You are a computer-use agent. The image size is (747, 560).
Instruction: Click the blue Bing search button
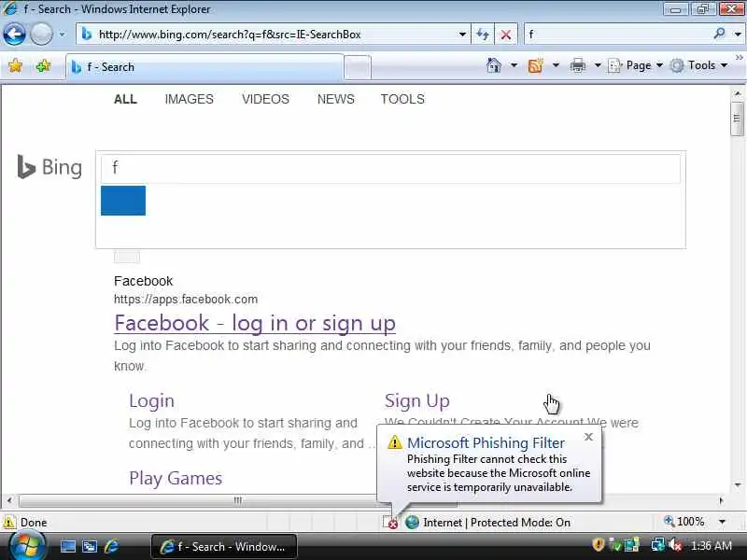[x=123, y=201]
